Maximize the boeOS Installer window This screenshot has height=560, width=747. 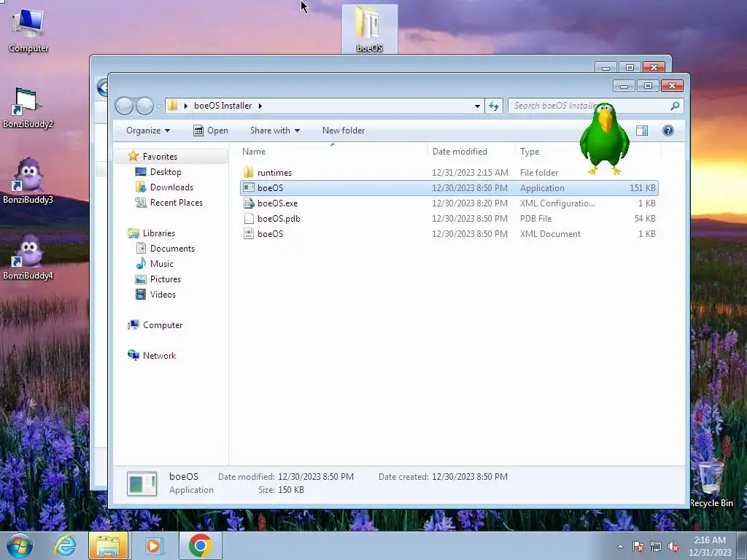(648, 86)
